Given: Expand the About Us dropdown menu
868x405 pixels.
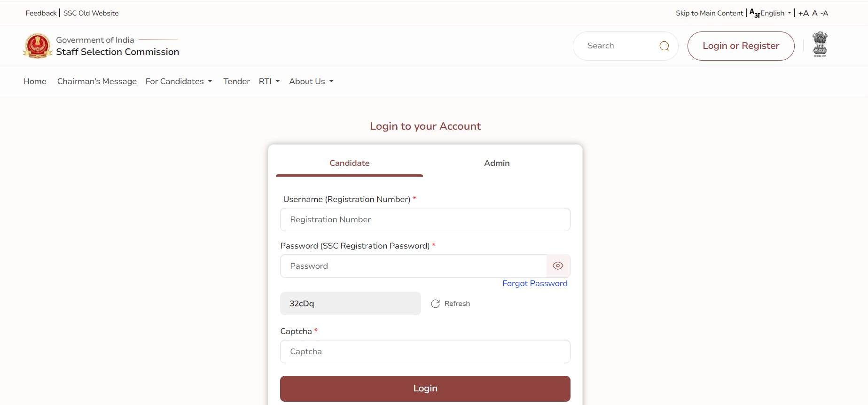Looking at the screenshot, I should coord(312,81).
